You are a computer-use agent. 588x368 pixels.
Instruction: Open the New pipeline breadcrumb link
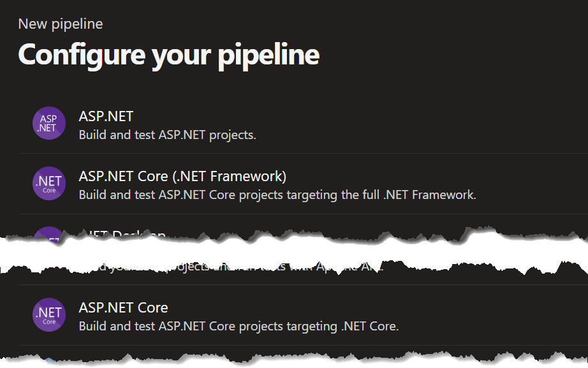pyautogui.click(x=61, y=24)
